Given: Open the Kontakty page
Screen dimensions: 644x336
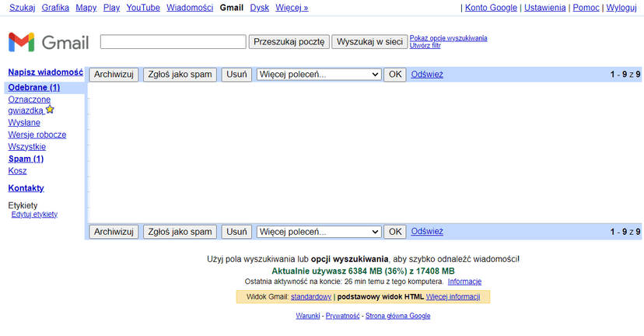Looking at the screenshot, I should (x=26, y=188).
